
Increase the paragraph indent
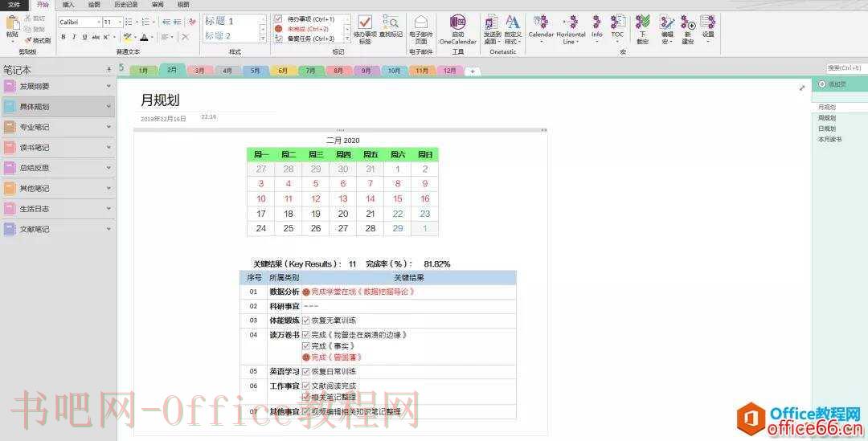pyautogui.click(x=177, y=22)
